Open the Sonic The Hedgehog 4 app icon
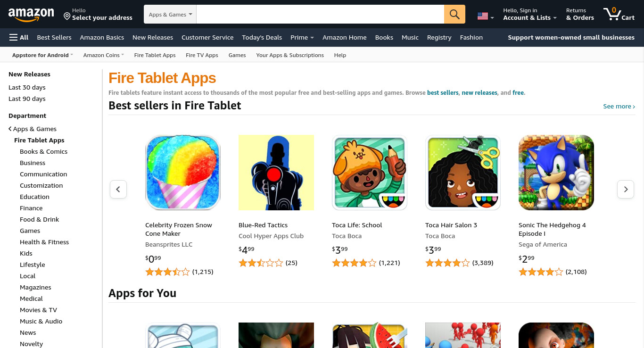Screen dimensions: 644x348 pos(556,173)
